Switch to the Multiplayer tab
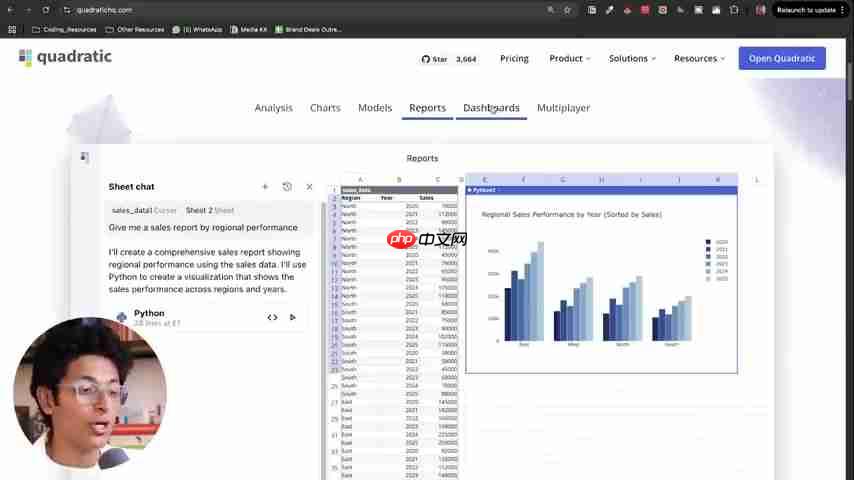 point(563,108)
